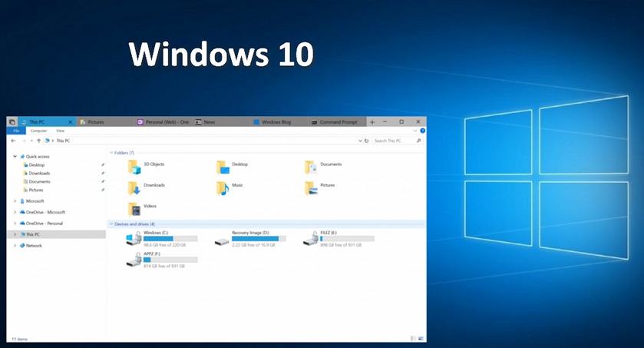The image size is (644, 348).
Task: Select the Recovery Image (D:) drive icon
Action: tap(222, 242)
